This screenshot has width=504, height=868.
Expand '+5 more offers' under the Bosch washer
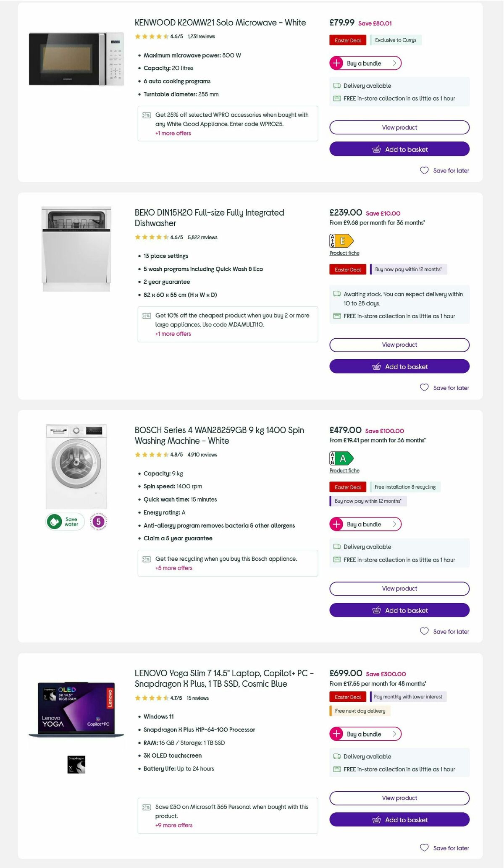[174, 568]
